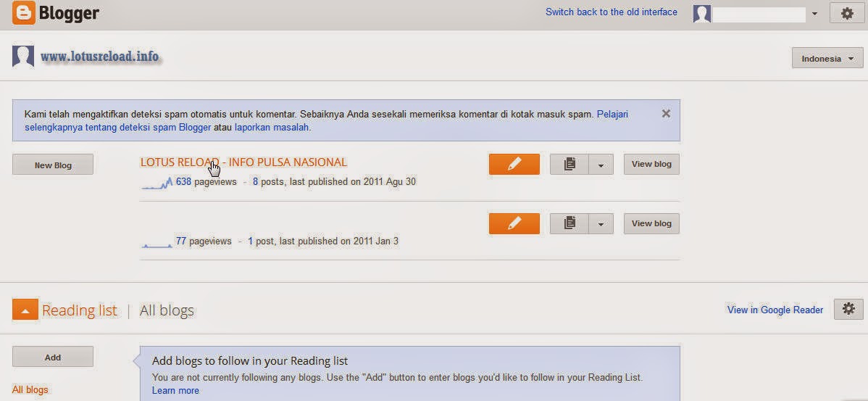
Task: Open the settings gear in top header
Action: tap(846, 13)
